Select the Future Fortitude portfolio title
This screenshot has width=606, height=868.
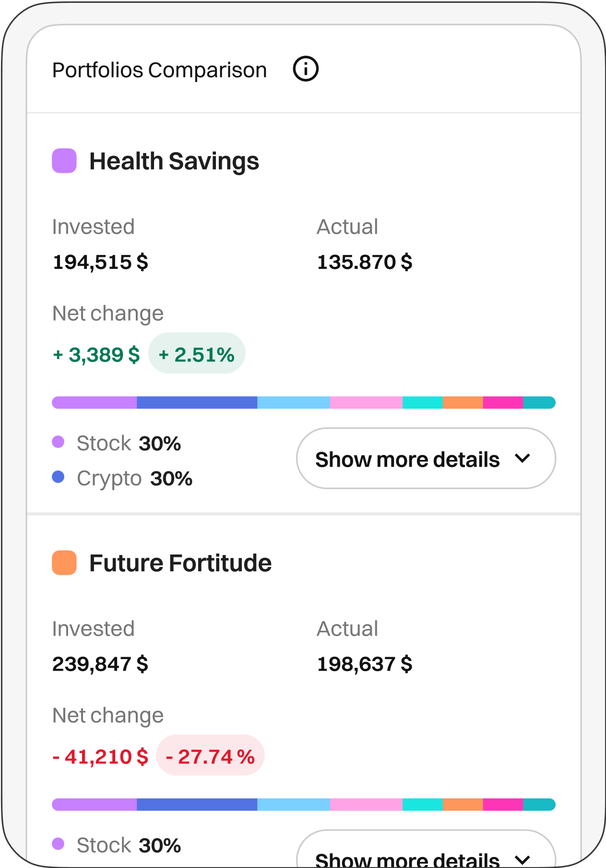tap(180, 563)
